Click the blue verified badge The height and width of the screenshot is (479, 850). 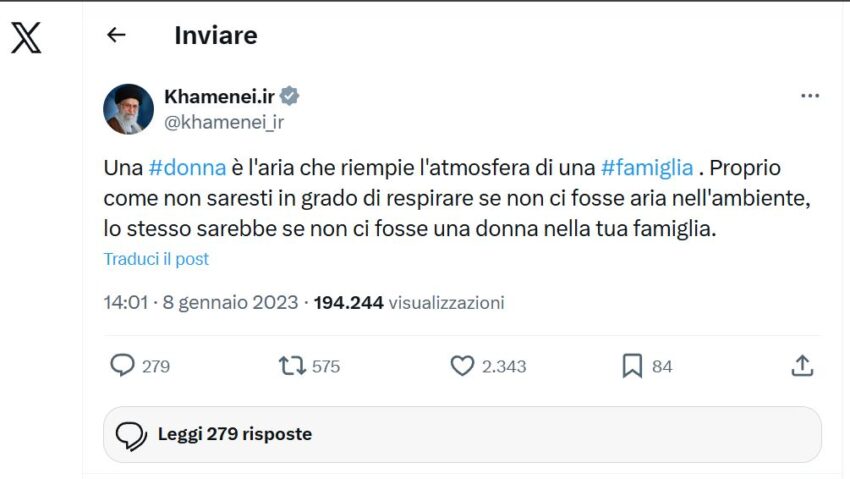click(x=290, y=96)
